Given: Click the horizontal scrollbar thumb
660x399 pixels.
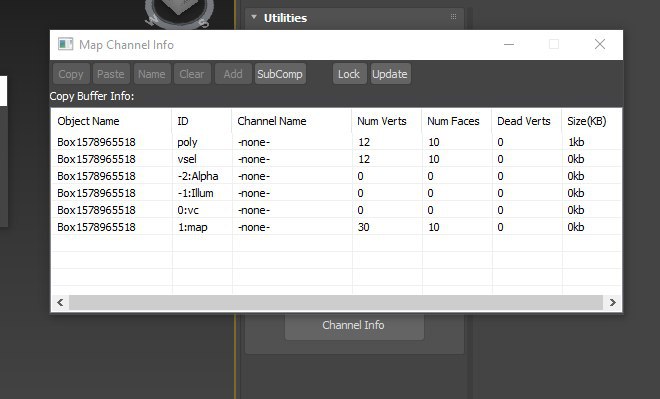Looking at the screenshot, I should tap(336, 302).
